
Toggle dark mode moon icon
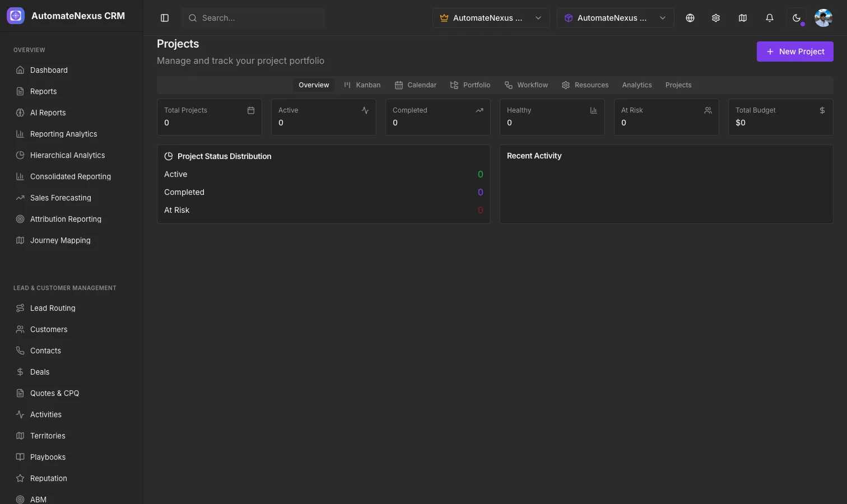pyautogui.click(x=797, y=18)
